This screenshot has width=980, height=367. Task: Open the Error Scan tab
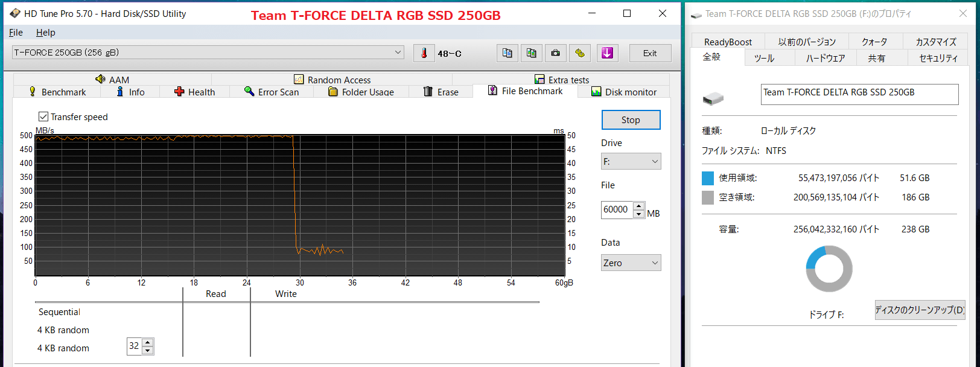point(272,92)
